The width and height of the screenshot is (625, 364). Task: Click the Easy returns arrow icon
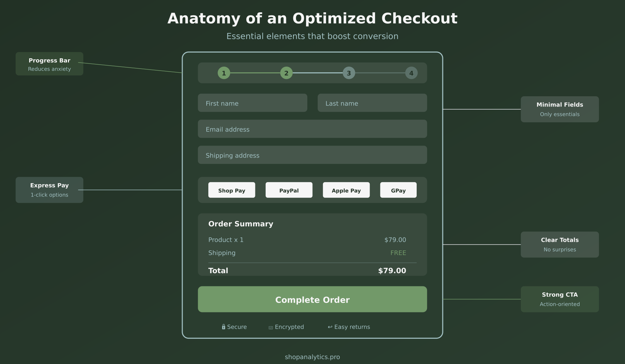click(x=329, y=327)
